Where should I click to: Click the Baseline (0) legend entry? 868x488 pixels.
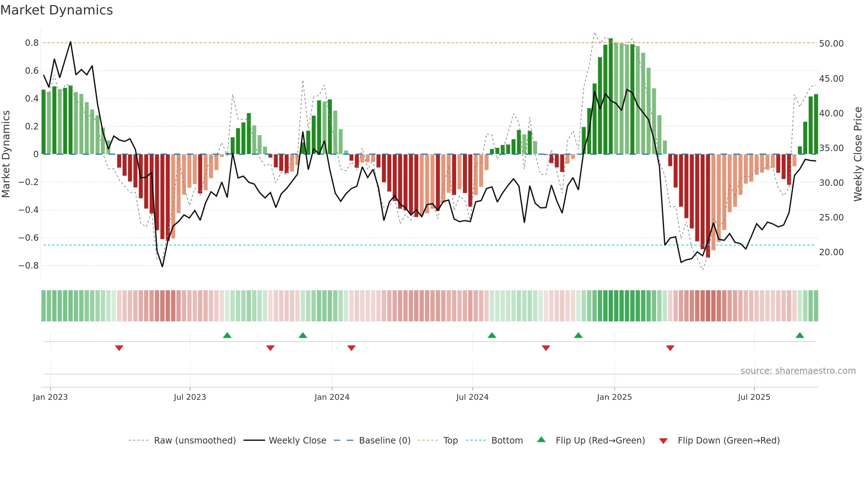pyautogui.click(x=372, y=440)
